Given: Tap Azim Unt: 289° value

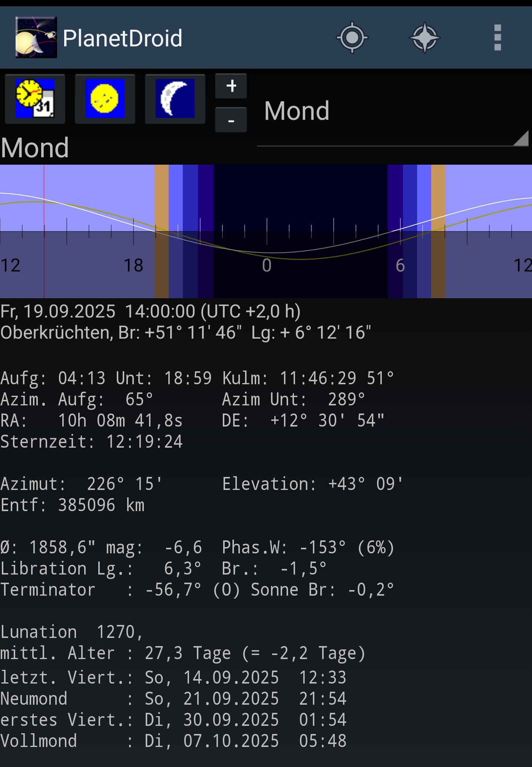Looking at the screenshot, I should point(294,399).
